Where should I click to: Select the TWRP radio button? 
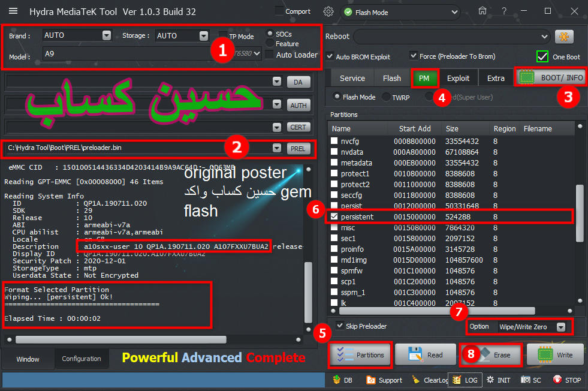[x=386, y=97]
